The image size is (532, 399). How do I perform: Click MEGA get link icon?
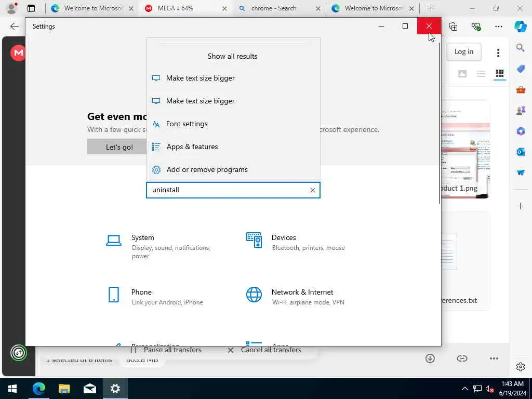tap(462, 358)
